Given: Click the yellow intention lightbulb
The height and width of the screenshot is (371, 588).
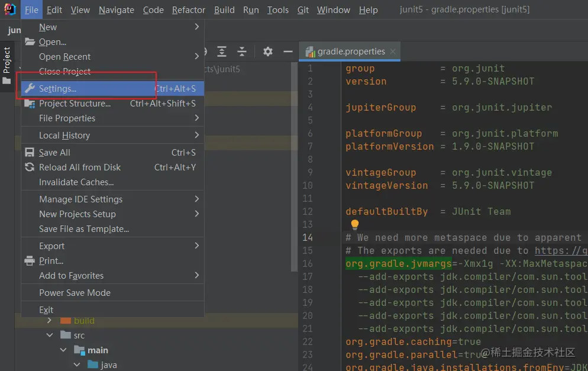Looking at the screenshot, I should coord(355,224).
